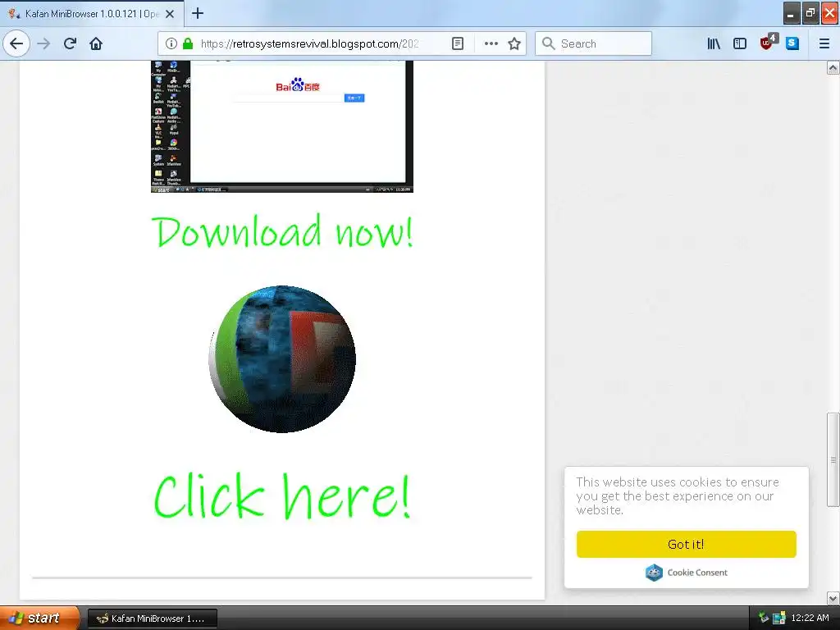Screen dimensions: 840x630
Task: Switch to Kafan MiniBrowser taskbar button
Action: (152, 619)
